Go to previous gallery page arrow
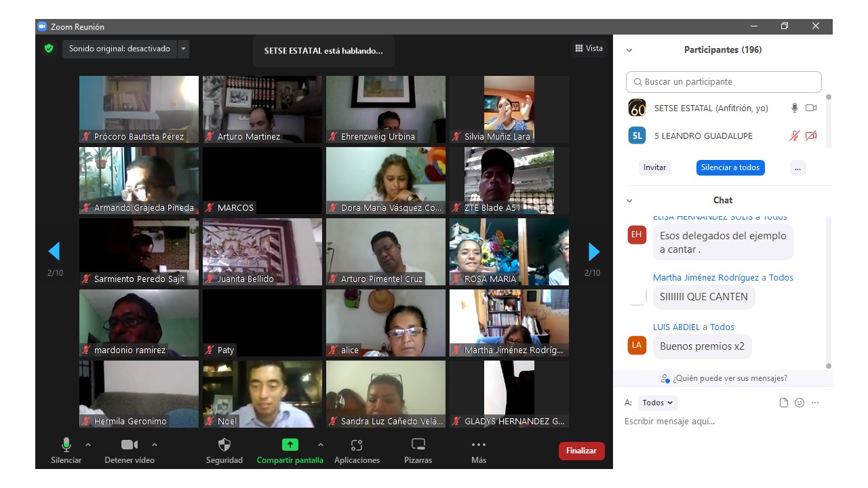The image size is (868, 488). [x=54, y=251]
